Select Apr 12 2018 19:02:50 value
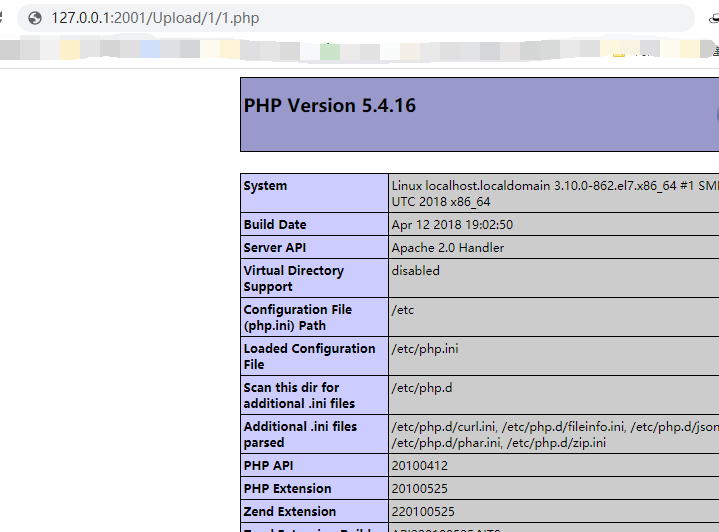This screenshot has width=719, height=532. [x=452, y=224]
